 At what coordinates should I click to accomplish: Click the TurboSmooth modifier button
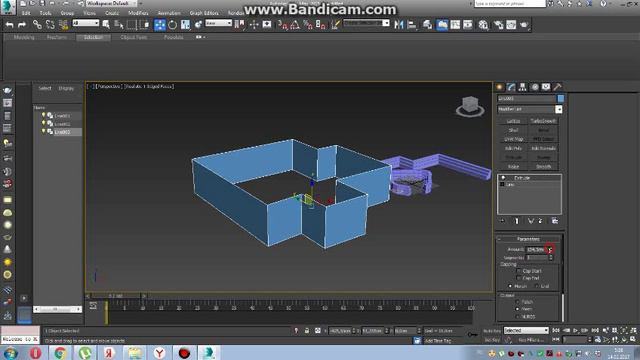point(543,121)
